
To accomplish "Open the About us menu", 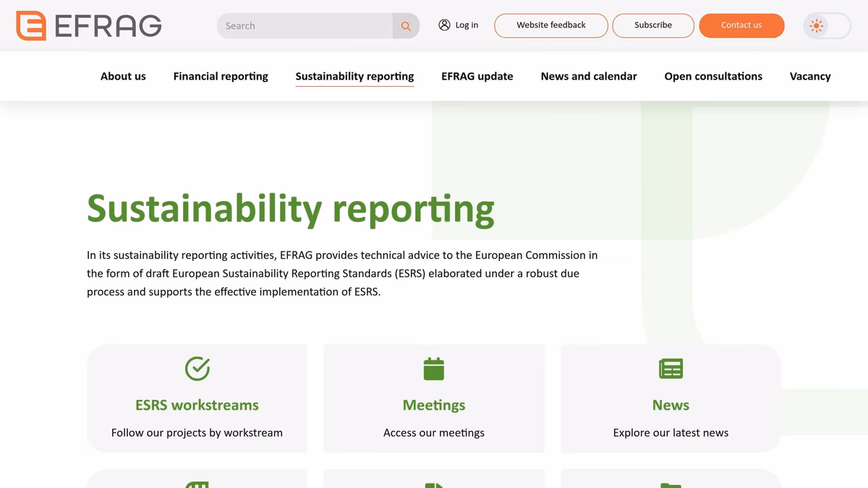I will click(x=123, y=77).
